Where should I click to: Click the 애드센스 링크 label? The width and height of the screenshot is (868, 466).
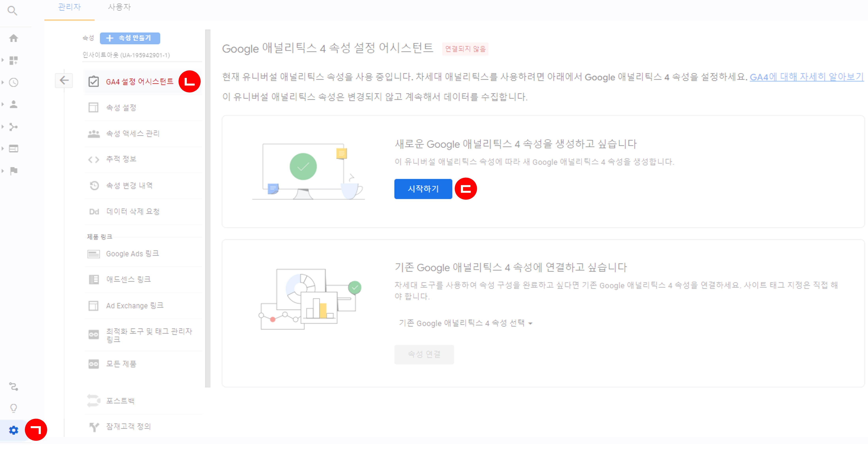(128, 280)
